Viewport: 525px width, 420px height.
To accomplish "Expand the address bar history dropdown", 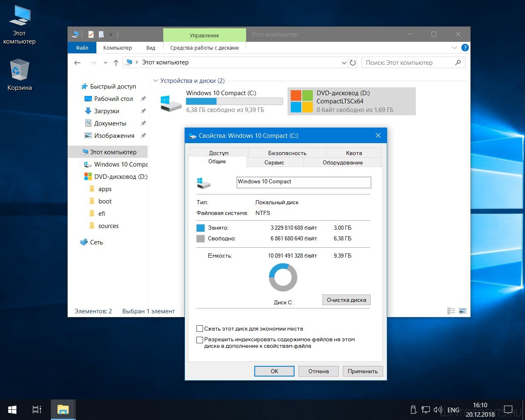I will [x=344, y=63].
